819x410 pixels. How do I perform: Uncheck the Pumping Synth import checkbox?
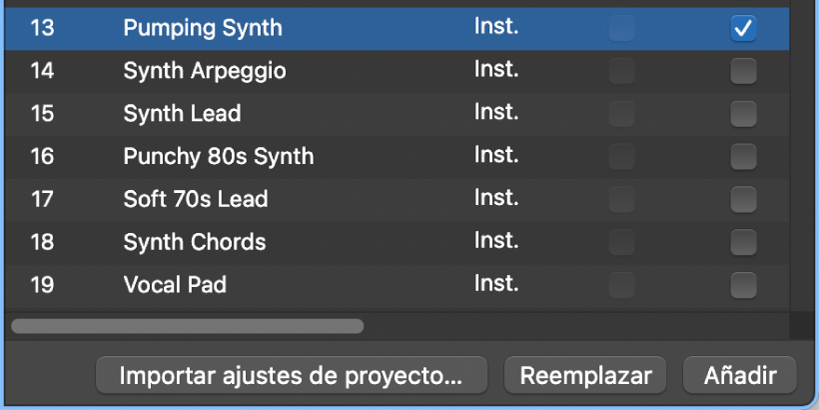pyautogui.click(x=743, y=29)
